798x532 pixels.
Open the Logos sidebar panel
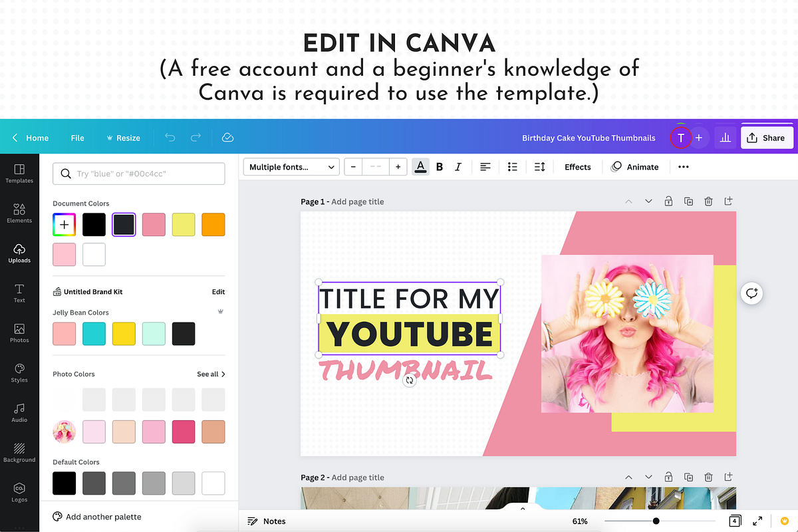[x=19, y=493]
